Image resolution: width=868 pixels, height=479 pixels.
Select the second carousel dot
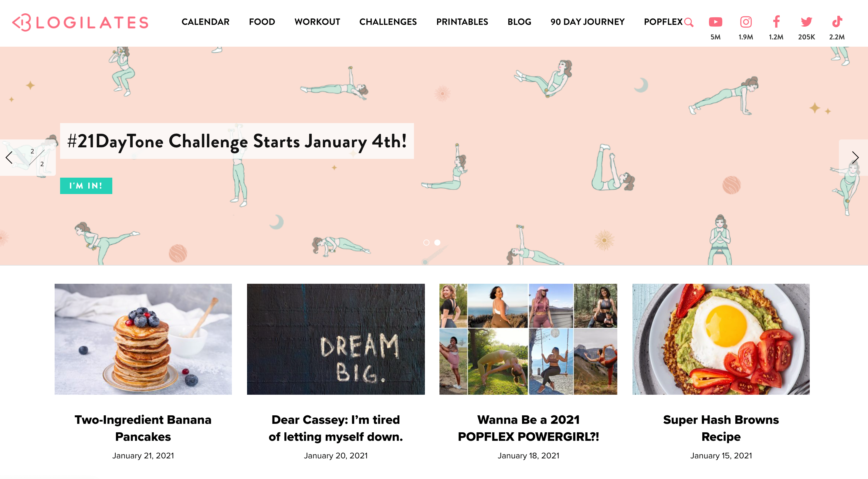437,242
